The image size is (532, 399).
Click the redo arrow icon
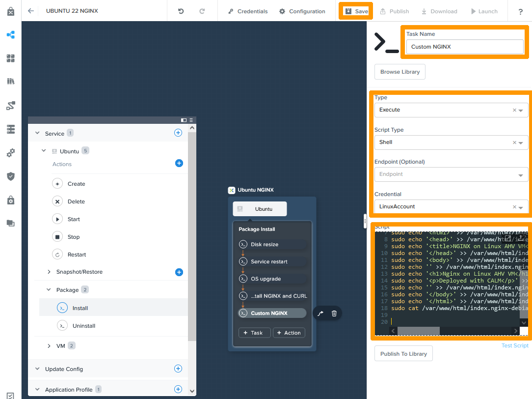tap(202, 11)
